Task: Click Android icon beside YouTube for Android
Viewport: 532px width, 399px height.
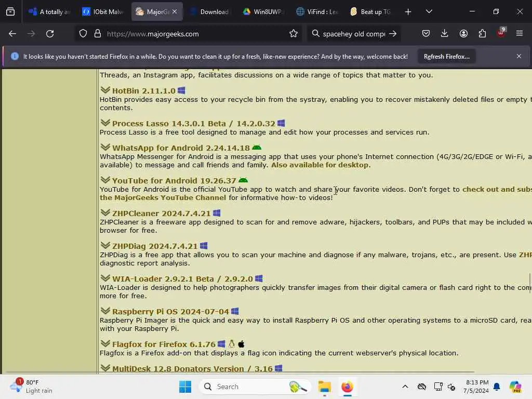Action: 243,180
